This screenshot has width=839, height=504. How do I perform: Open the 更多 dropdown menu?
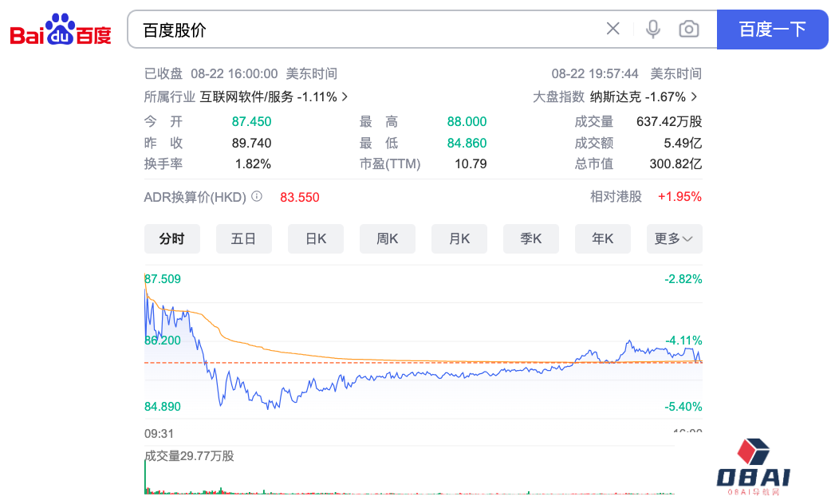click(x=674, y=238)
